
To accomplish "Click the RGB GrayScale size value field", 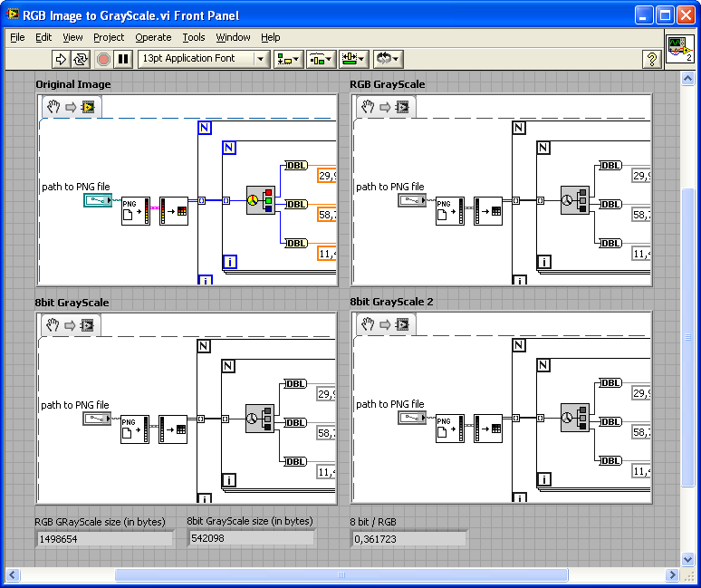I will 104,538.
